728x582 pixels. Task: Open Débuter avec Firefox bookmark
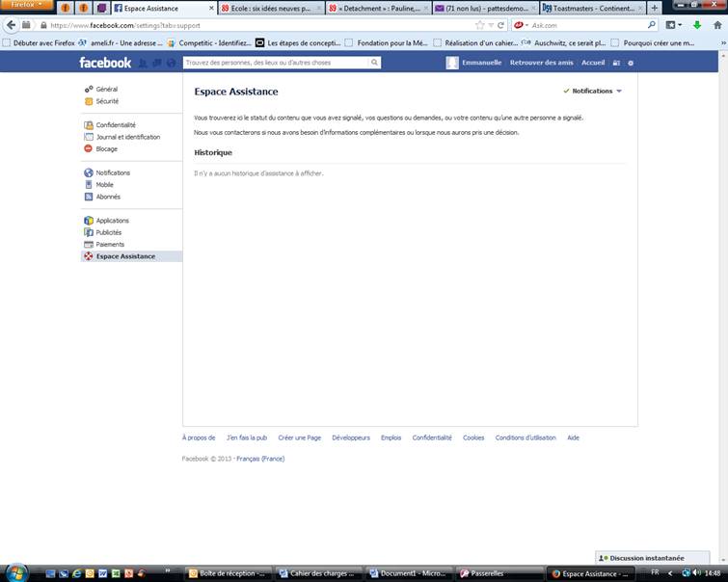pyautogui.click(x=39, y=43)
